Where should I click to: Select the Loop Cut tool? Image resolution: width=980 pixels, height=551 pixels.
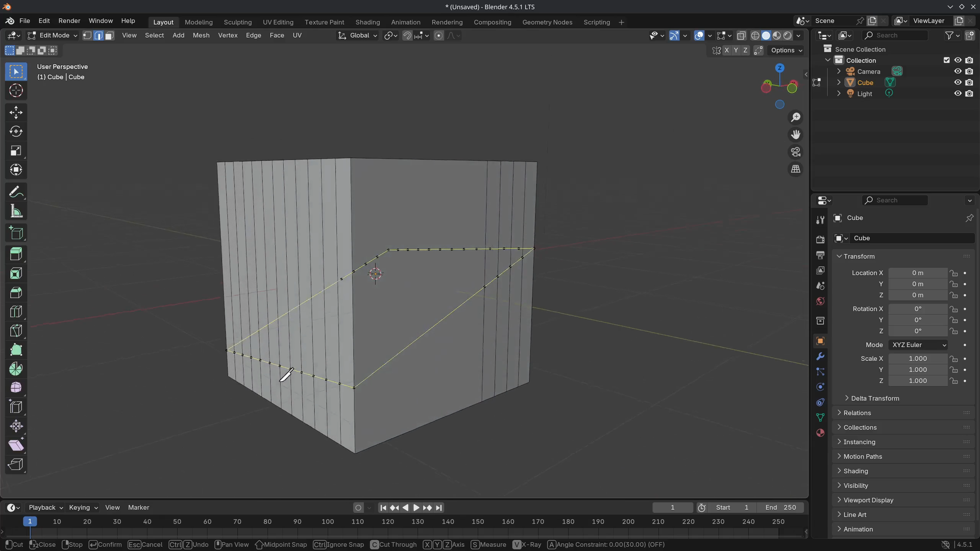point(16,311)
